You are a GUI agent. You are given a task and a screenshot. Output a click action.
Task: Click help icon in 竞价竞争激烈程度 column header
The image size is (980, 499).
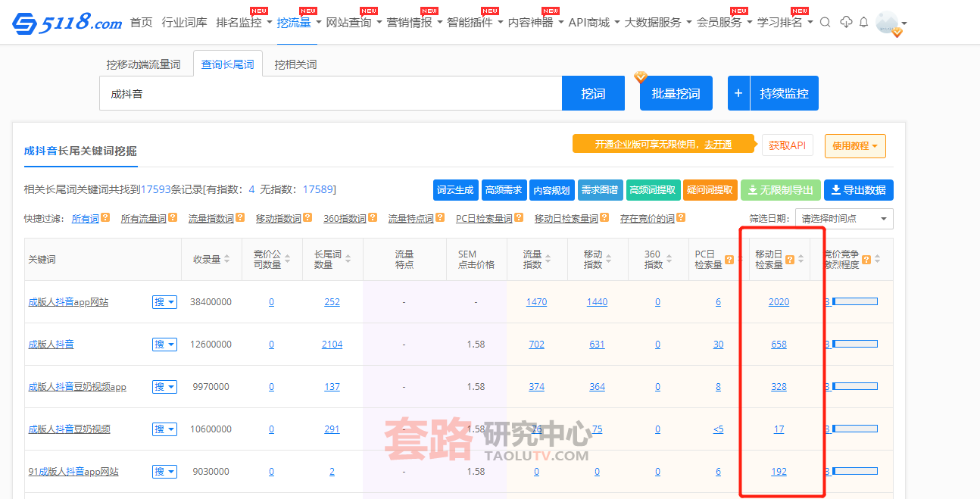point(866,260)
